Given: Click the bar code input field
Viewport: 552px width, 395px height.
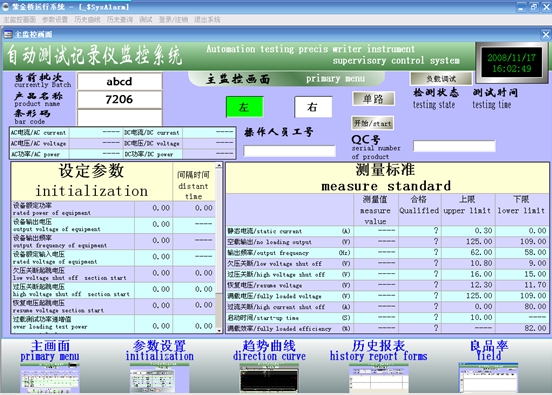Looking at the screenshot, I should coord(120,118).
